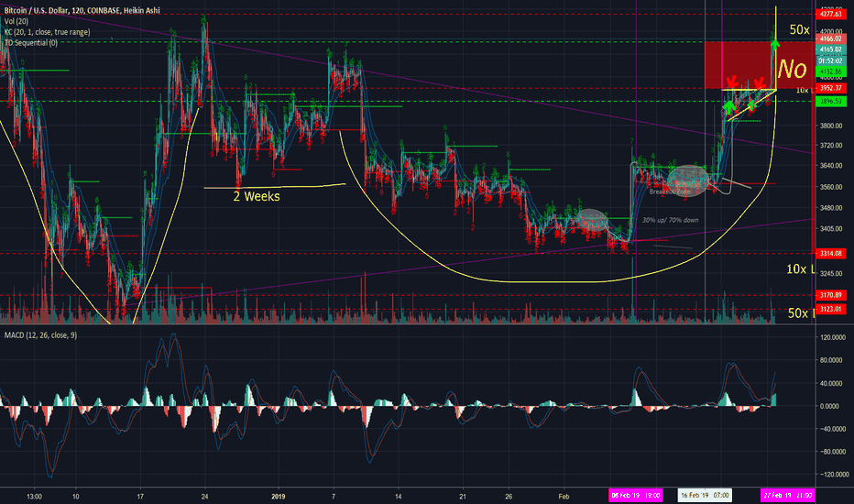The height and width of the screenshot is (504, 854).
Task: Select the KC (20, 1, close, true range) indicator label
Action: point(48,32)
